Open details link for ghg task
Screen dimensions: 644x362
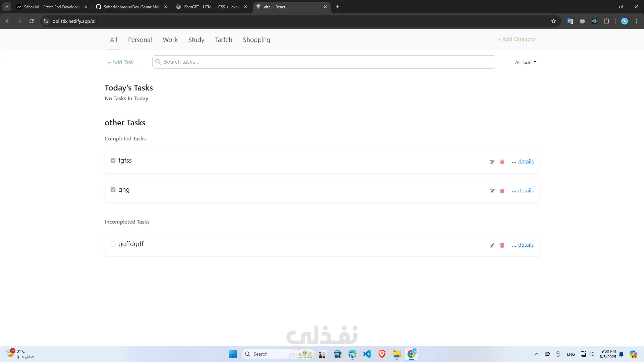[x=526, y=191]
